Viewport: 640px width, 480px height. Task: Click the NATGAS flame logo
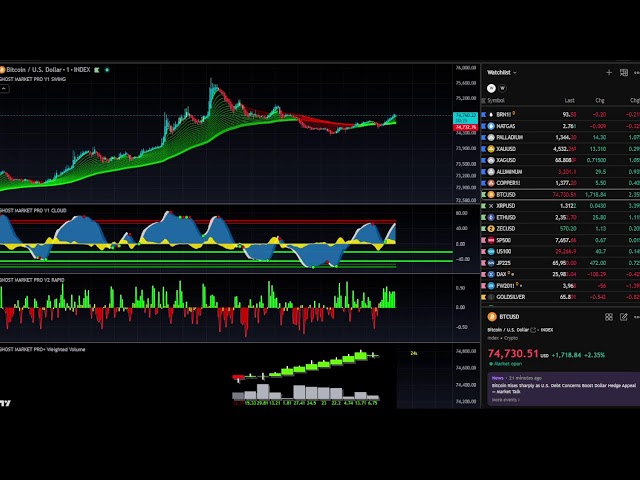491,126
